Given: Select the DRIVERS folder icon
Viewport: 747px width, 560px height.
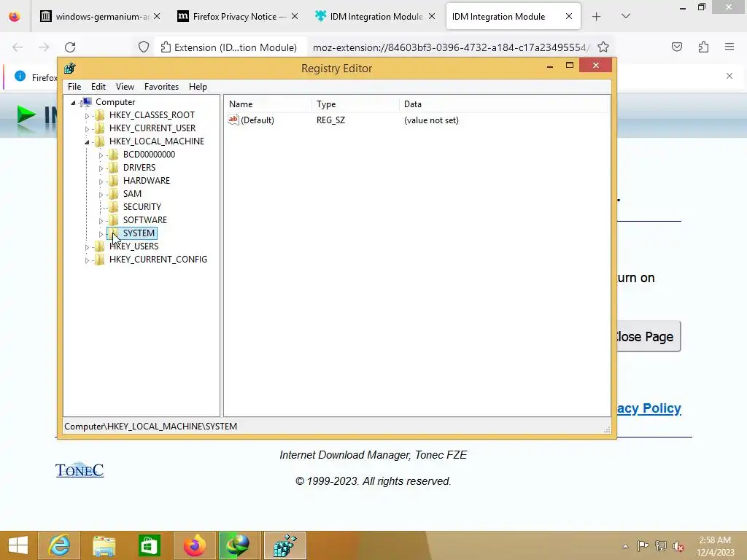Looking at the screenshot, I should click(x=113, y=167).
